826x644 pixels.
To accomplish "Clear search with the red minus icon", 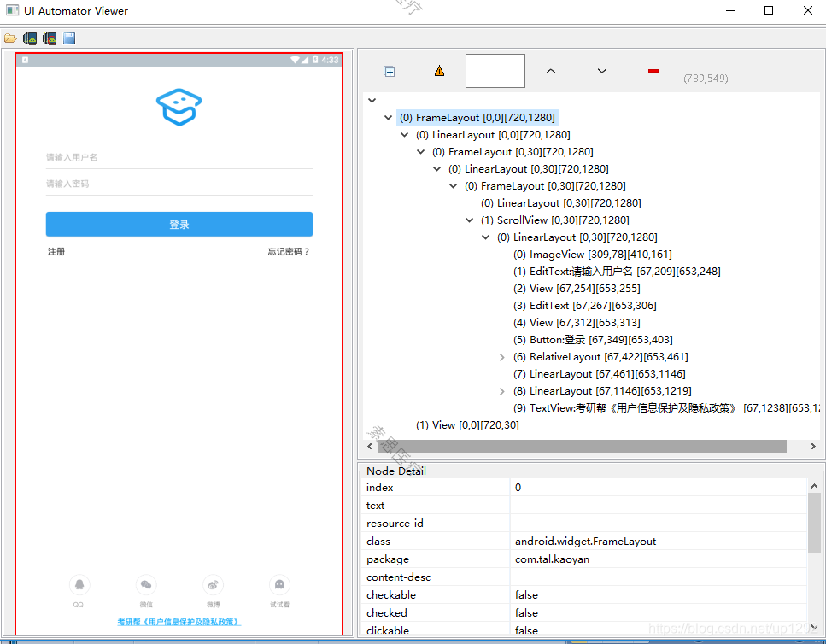I will pyautogui.click(x=653, y=71).
